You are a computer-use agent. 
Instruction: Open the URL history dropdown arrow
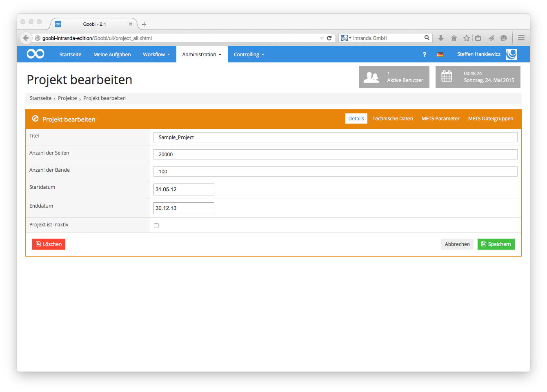(x=322, y=38)
